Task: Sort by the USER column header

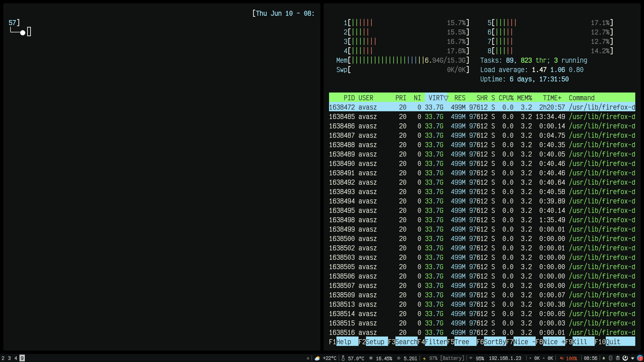Action: [x=366, y=98]
